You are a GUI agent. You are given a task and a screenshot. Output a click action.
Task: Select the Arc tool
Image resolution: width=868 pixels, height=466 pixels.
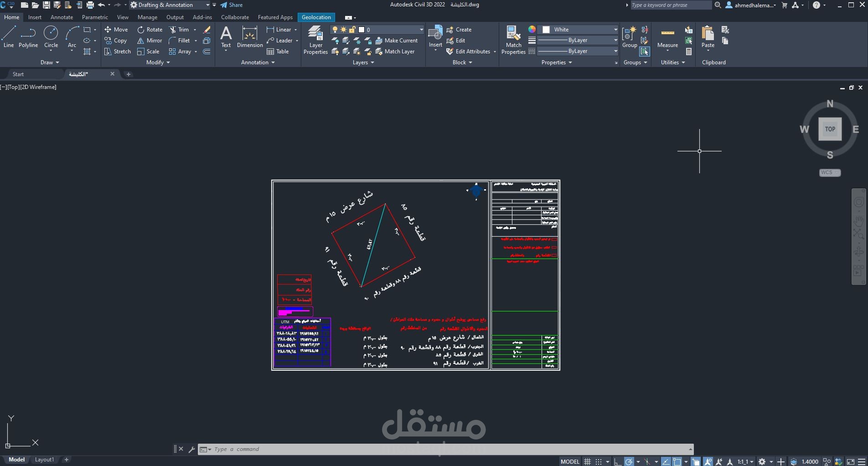[x=72, y=37]
